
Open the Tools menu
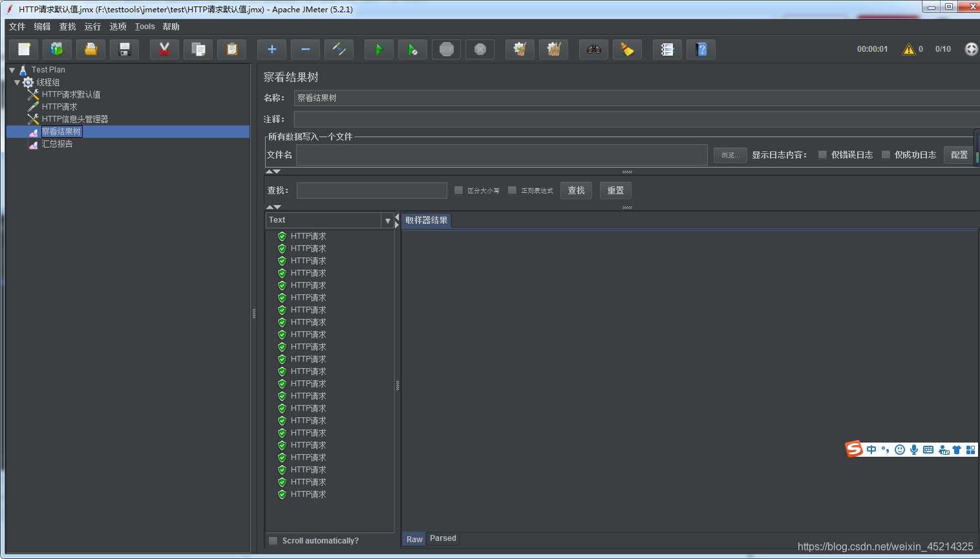click(x=145, y=27)
